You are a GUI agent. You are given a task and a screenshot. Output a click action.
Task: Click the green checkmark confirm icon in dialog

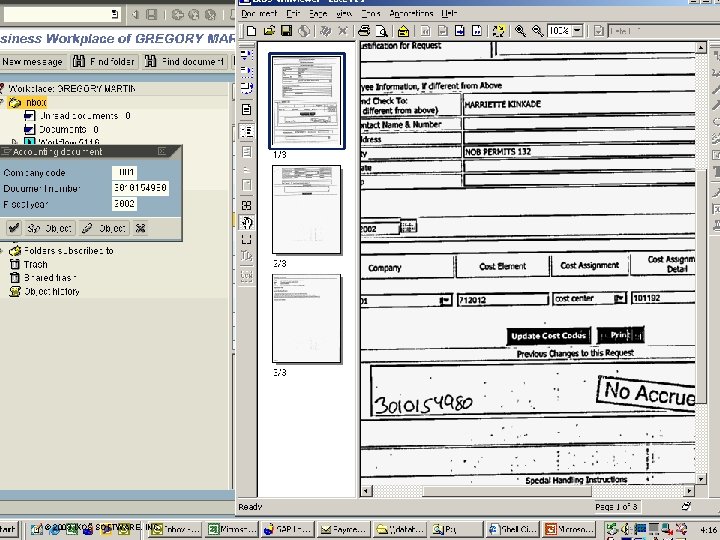tap(14, 228)
